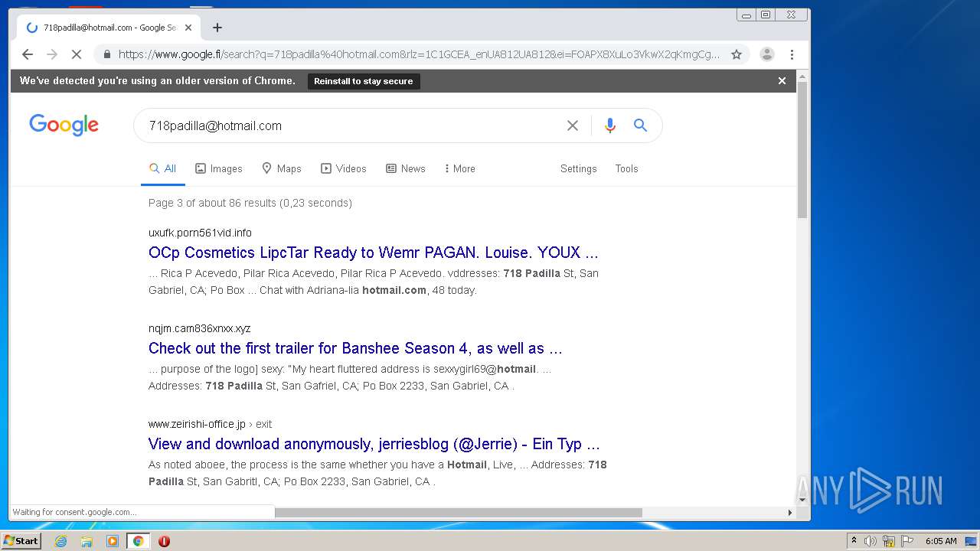
Task: Click the scroll-down arrow of the vertical scrollbar
Action: 802,500
